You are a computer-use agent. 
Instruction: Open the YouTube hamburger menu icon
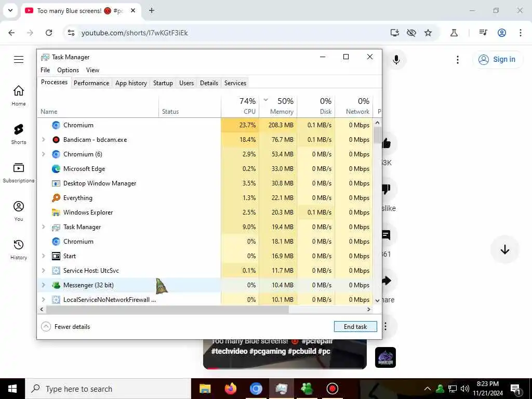(x=19, y=60)
